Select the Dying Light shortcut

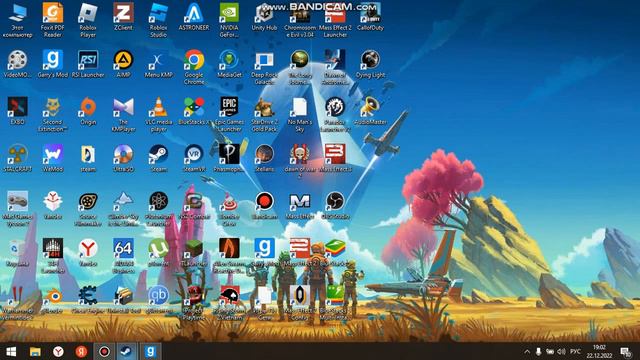[x=370, y=64]
